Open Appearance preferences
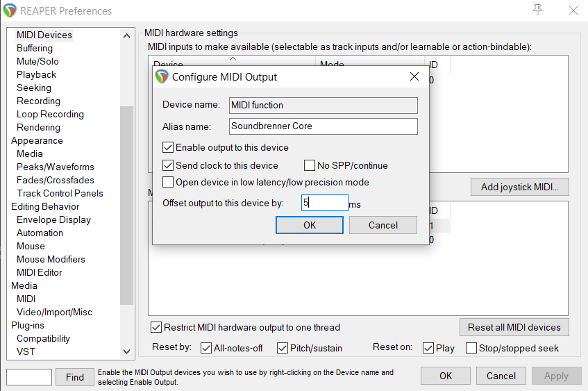The height and width of the screenshot is (391, 588). (37, 141)
